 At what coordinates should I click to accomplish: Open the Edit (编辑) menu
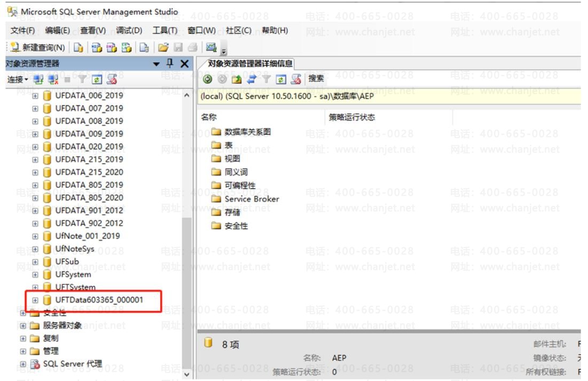pyautogui.click(x=57, y=30)
